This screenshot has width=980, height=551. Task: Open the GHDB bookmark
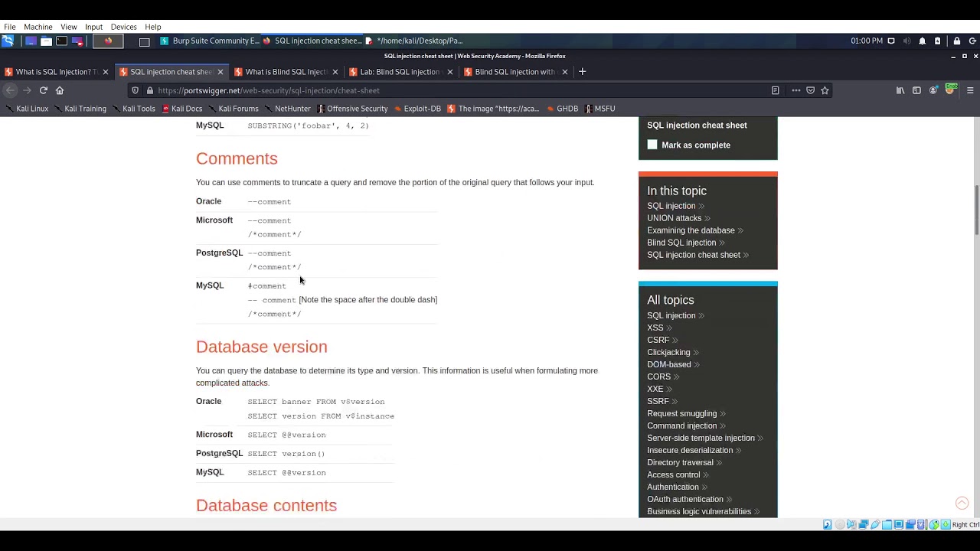tap(562, 109)
